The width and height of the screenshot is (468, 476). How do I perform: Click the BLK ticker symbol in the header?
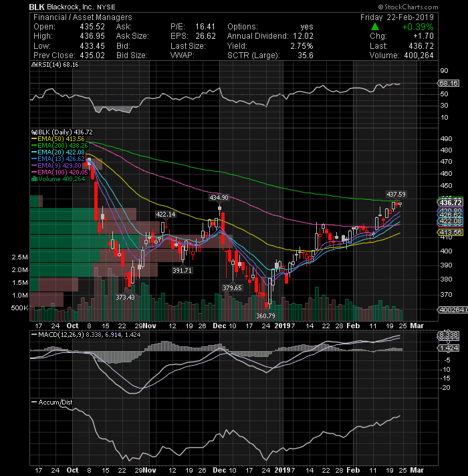[37, 7]
